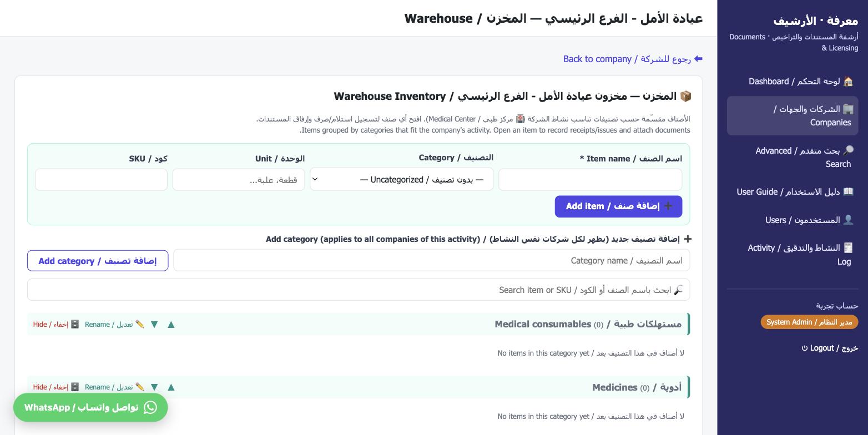Click the logout power icon
The width and height of the screenshot is (868, 435).
click(805, 348)
